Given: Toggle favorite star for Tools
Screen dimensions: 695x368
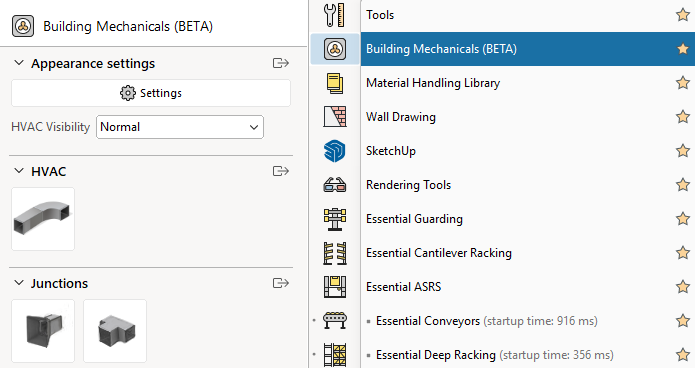Looking at the screenshot, I should [x=683, y=15].
